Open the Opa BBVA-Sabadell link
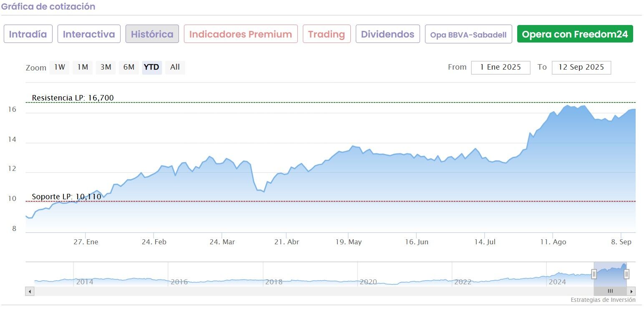The image size is (644, 316). [x=468, y=35]
